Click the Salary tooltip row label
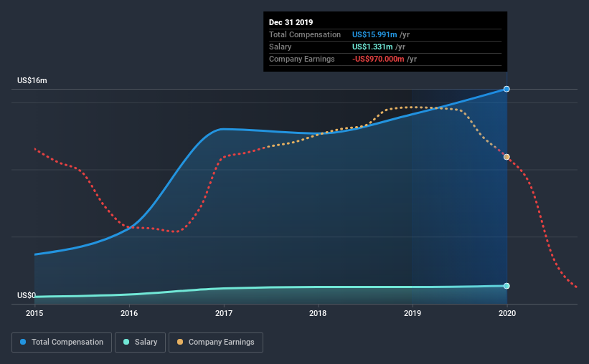Viewport: 589px width, 364px height. click(281, 47)
